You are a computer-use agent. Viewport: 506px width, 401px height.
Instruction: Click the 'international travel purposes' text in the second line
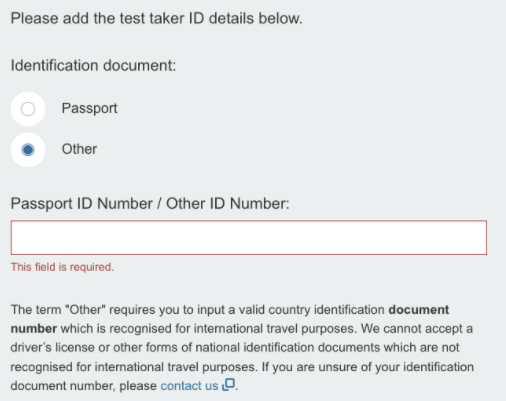(x=276, y=329)
